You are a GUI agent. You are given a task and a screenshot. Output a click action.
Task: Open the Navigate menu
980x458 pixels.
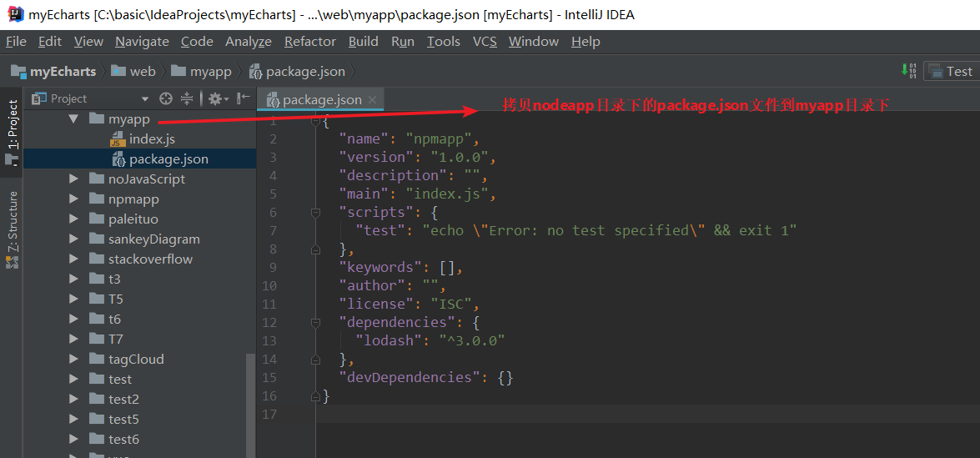(x=142, y=41)
